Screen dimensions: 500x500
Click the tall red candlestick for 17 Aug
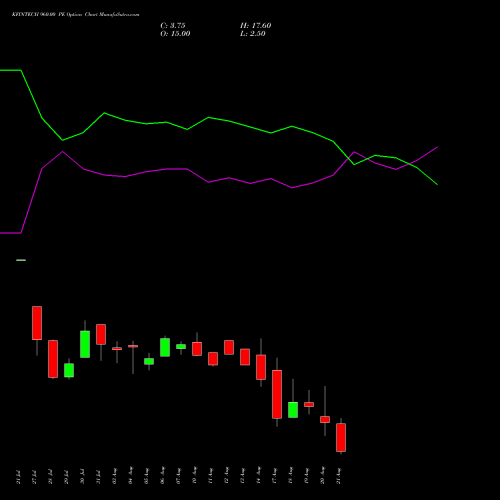[277, 394]
